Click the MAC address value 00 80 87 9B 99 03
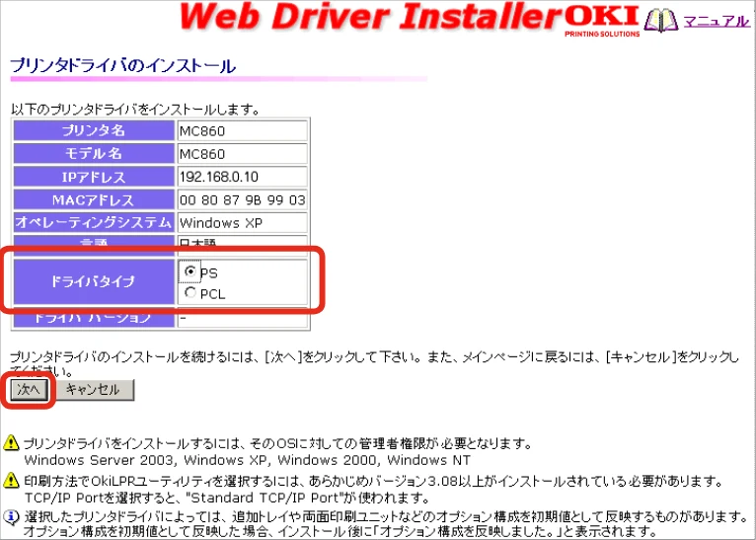The image size is (756, 540). click(x=242, y=199)
